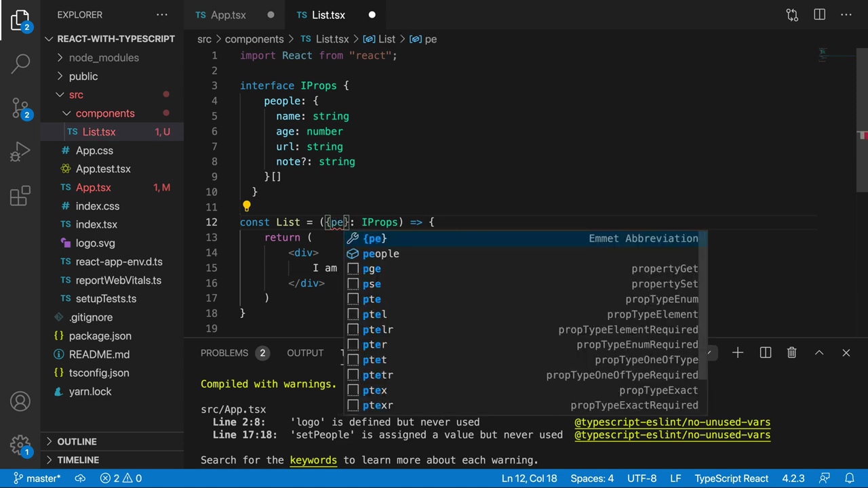Change encoding via UTF-8 status item
The height and width of the screenshot is (488, 868).
click(642, 479)
